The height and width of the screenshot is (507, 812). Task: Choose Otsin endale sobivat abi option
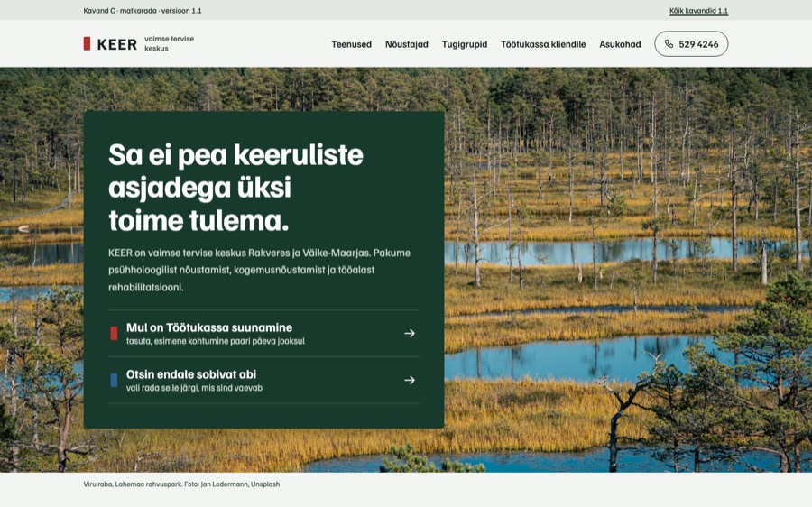263,380
